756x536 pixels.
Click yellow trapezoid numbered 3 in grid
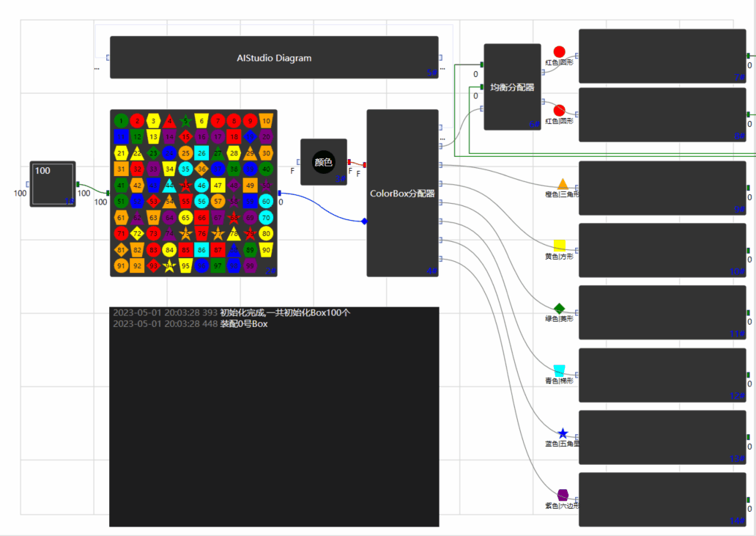[153, 121]
